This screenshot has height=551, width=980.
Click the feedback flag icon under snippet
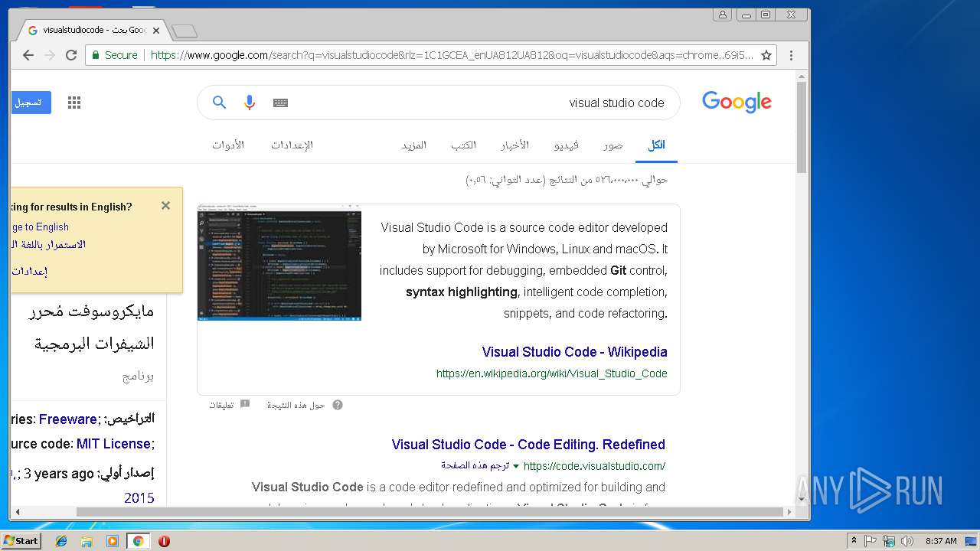tap(245, 404)
